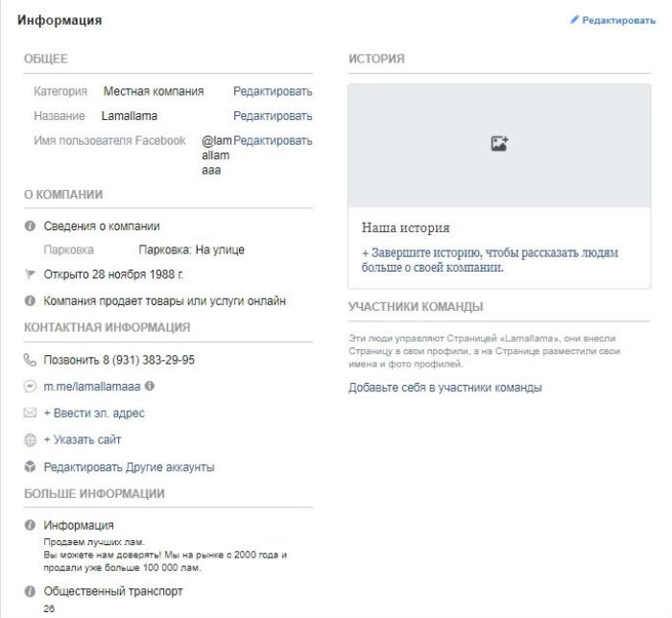Screen dimensions: 672x618
Task: Edit the Facebook username field
Action: tap(274, 141)
